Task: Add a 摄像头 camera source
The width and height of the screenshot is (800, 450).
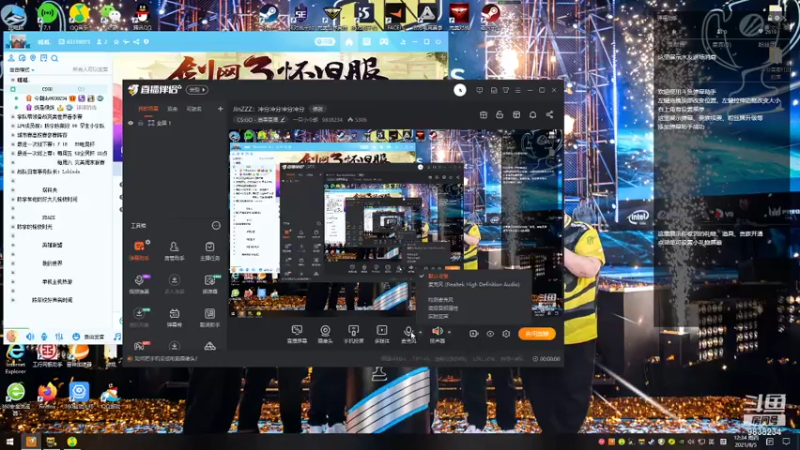Action: pyautogui.click(x=325, y=334)
